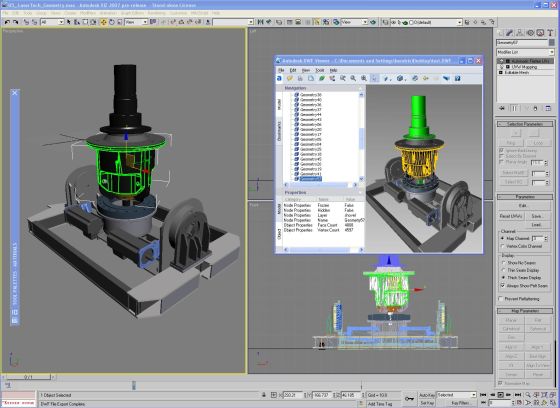Open the Hierarchy command panel tab
The height and width of the screenshot is (408, 560).
(x=520, y=33)
